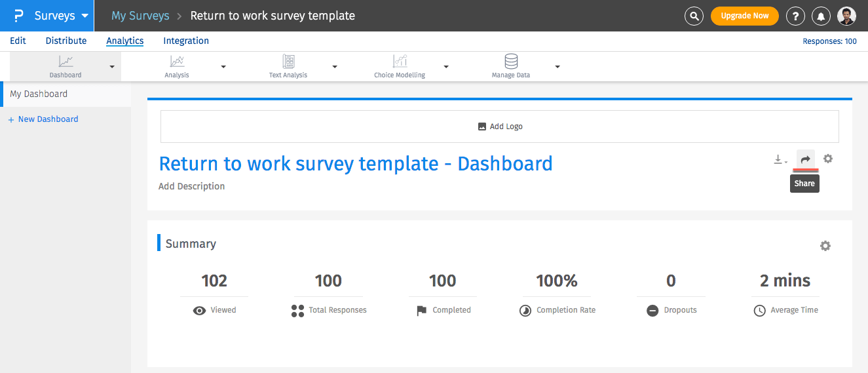868x373 pixels.
Task: Click the Text Analysis icon
Action: tap(288, 62)
